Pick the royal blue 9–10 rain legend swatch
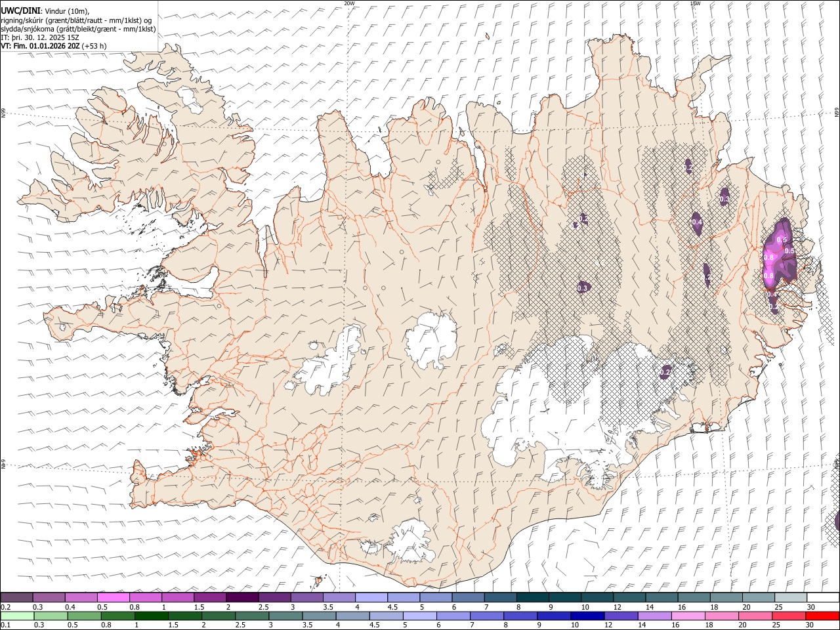840x630 pixels. click(x=553, y=616)
